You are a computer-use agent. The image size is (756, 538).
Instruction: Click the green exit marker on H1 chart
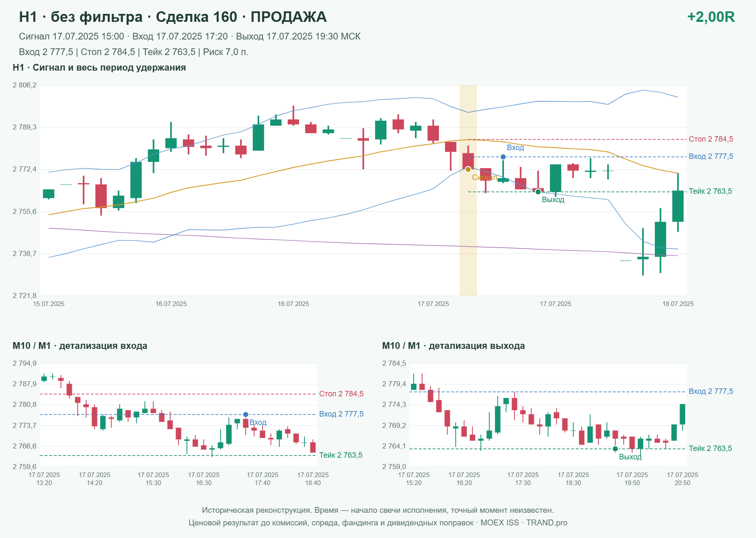coord(538,192)
